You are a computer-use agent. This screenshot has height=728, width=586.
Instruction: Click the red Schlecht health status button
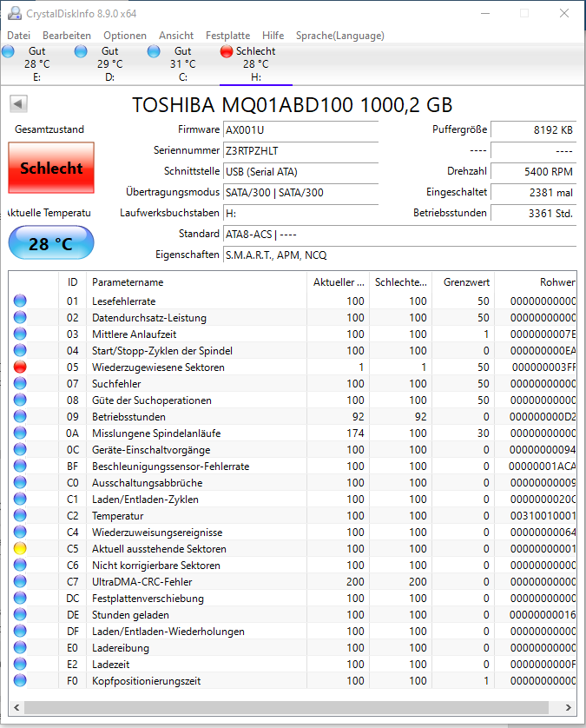click(51, 168)
